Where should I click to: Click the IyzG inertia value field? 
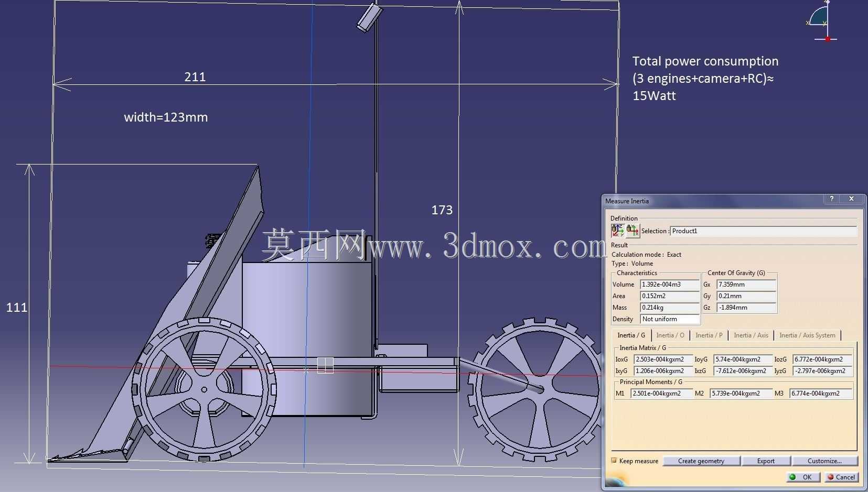(822, 371)
